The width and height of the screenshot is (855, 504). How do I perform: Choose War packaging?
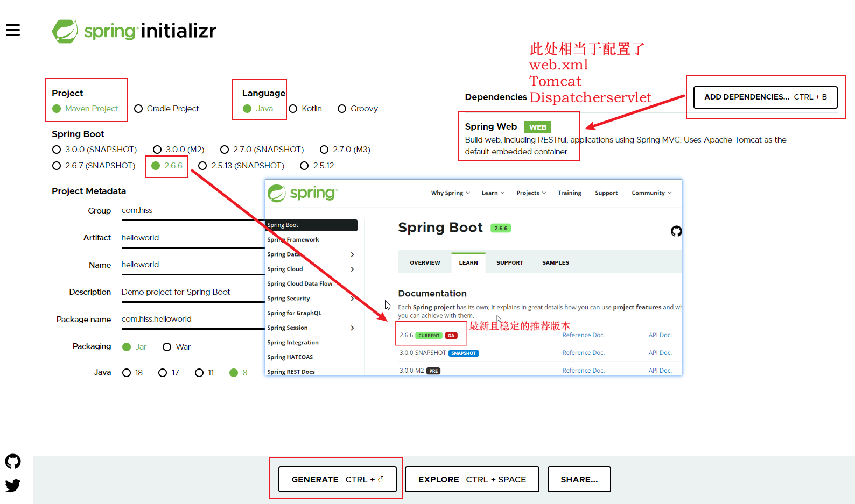(177, 347)
